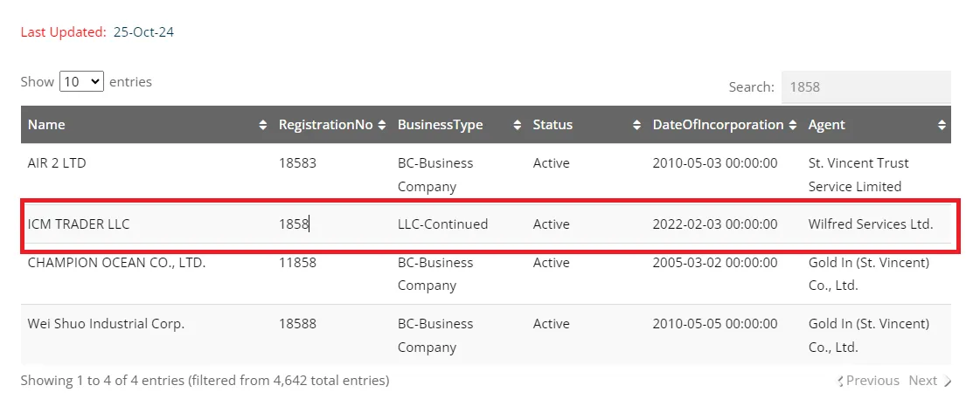Sort table by Status arrows icon

pos(636,125)
